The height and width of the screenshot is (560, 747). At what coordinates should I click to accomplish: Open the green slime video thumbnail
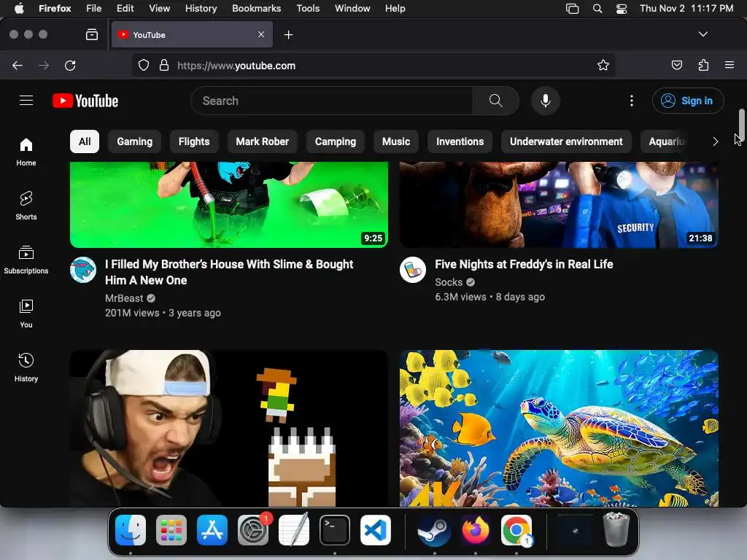point(228,204)
